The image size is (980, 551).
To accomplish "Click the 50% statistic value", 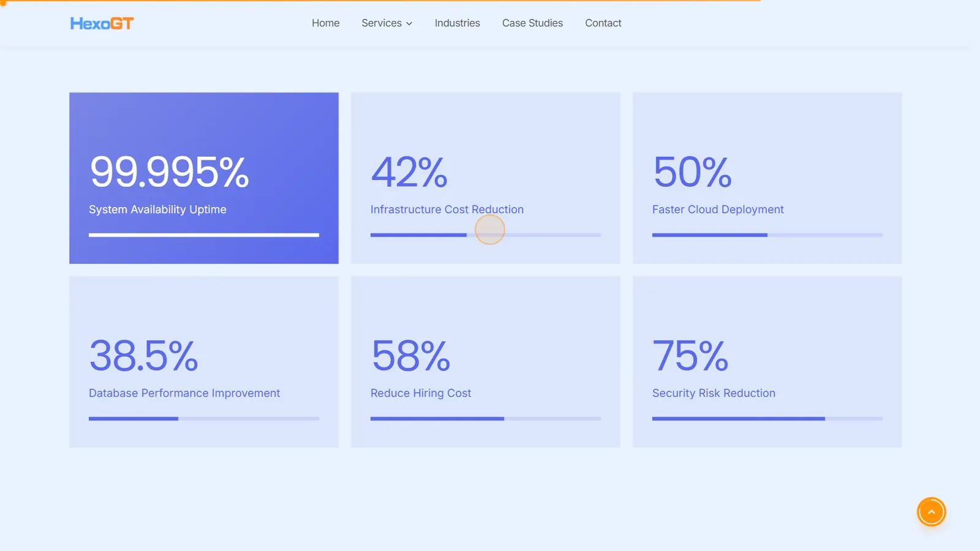I will click(692, 172).
